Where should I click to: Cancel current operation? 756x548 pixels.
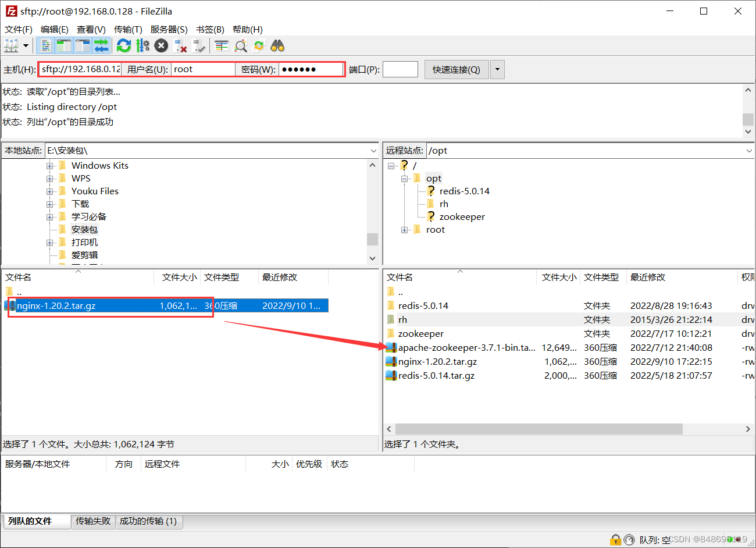162,45
